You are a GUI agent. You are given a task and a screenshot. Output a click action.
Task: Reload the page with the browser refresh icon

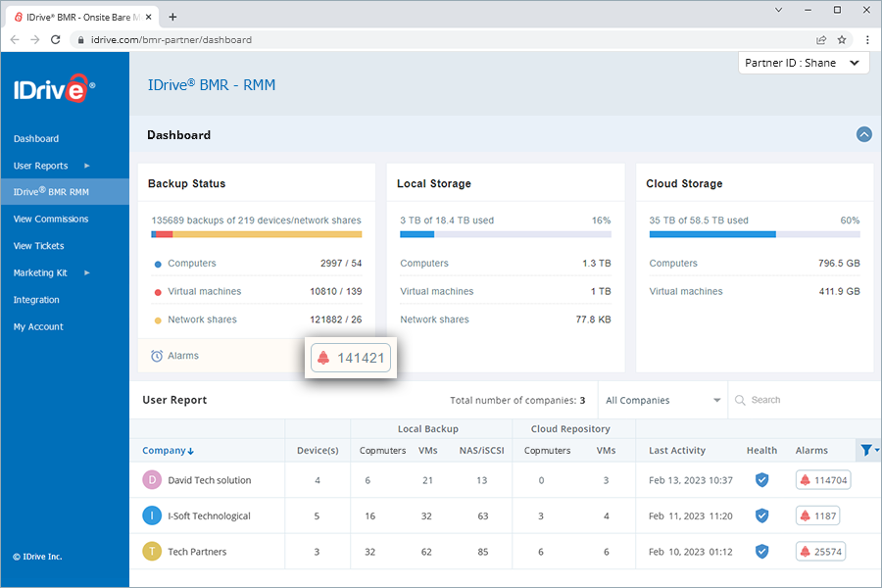pos(55,40)
